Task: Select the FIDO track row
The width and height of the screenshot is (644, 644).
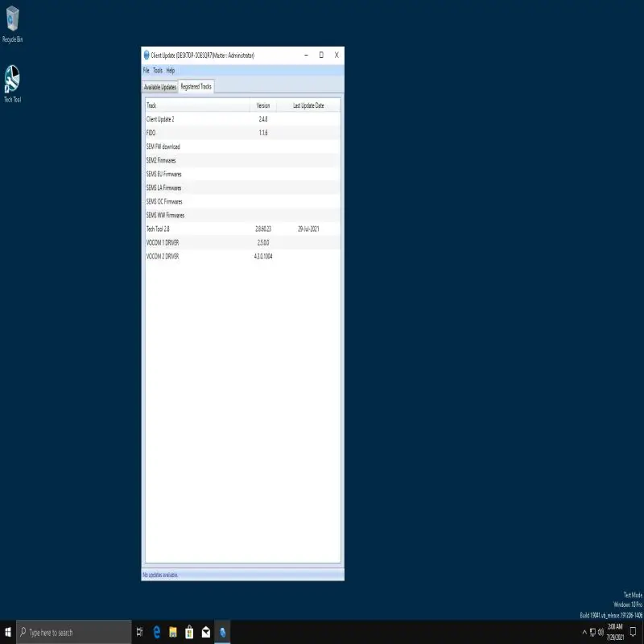Action: tap(243, 133)
